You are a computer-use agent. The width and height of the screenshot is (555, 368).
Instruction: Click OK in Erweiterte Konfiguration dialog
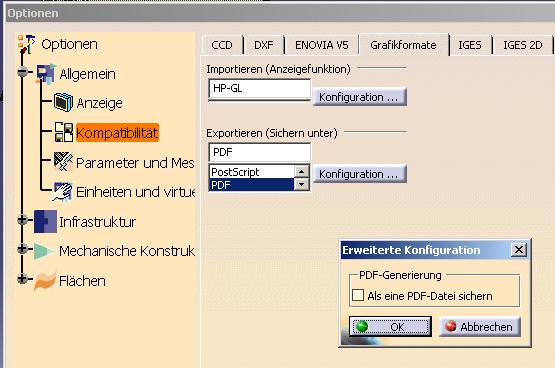tap(390, 326)
